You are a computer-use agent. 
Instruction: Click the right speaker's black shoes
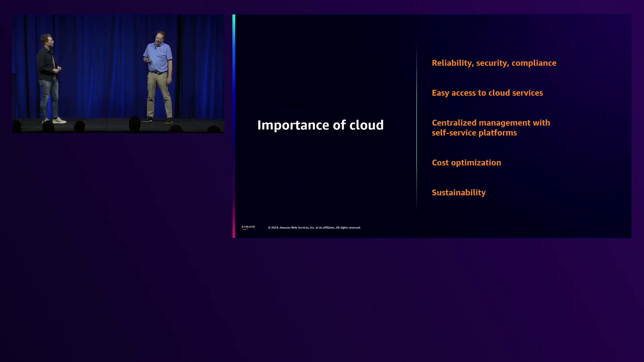[x=148, y=119]
